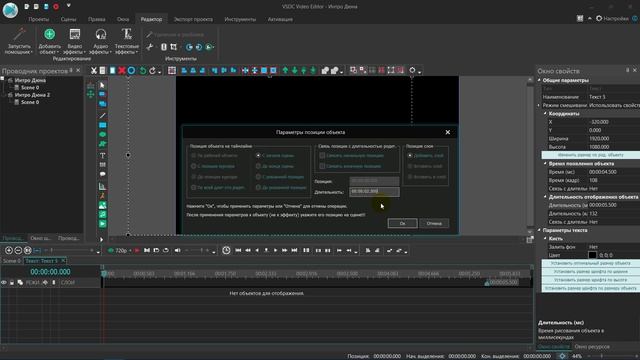Collapse the Координаты section
Viewport: 640px width, 360px height.
pos(545,113)
